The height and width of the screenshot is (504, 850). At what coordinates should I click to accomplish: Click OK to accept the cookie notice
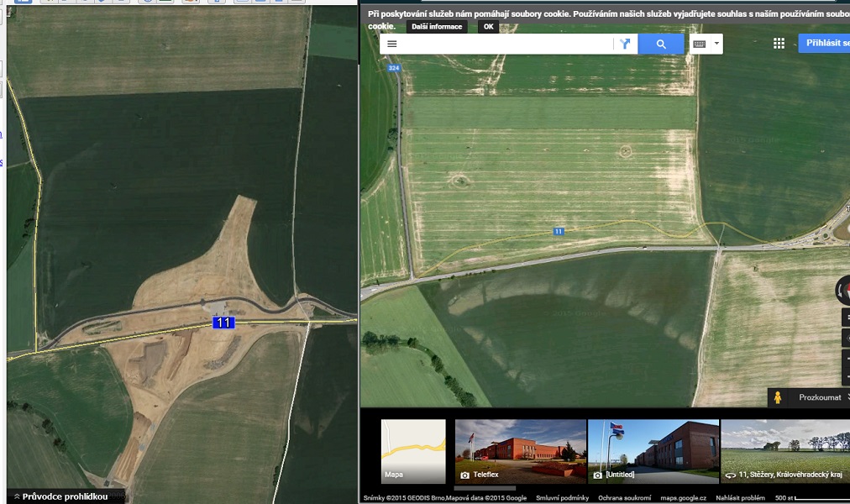tap(487, 27)
